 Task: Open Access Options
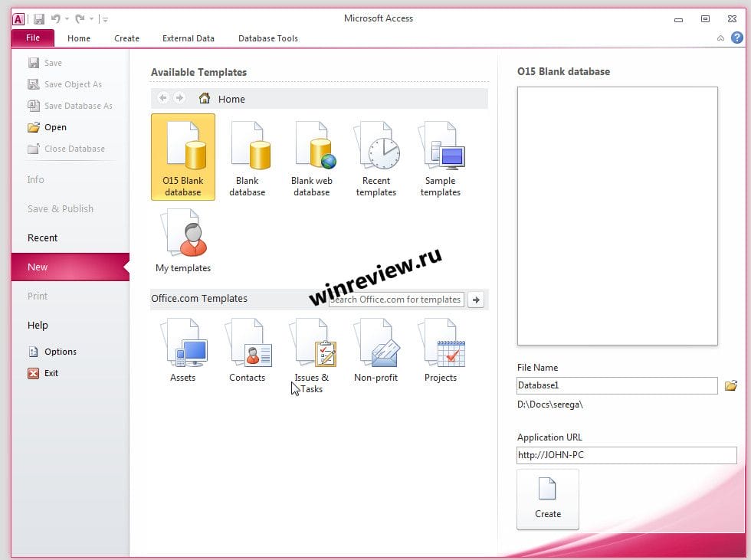[53, 352]
